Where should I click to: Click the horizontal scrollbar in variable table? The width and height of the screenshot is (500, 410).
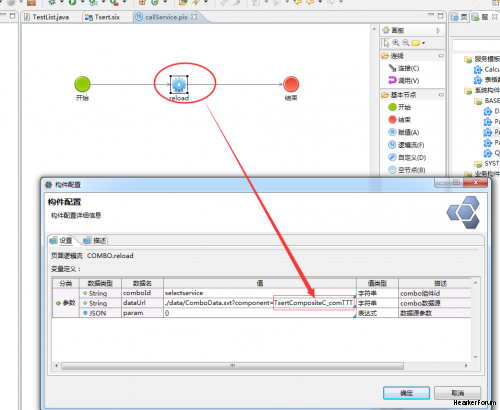(233, 366)
